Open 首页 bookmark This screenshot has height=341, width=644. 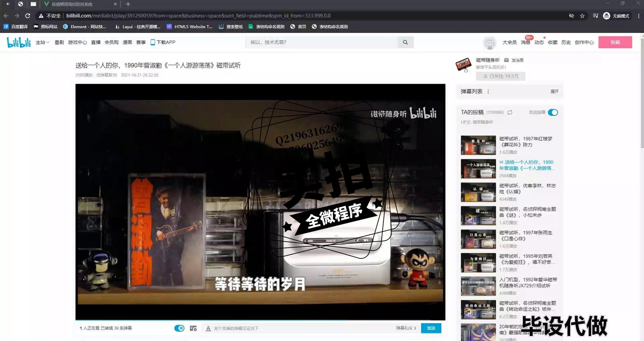coord(298,27)
